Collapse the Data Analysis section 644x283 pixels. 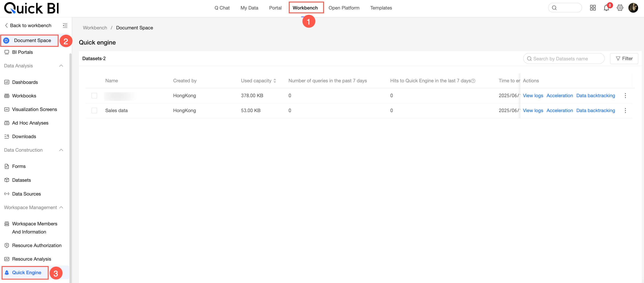pos(61,66)
